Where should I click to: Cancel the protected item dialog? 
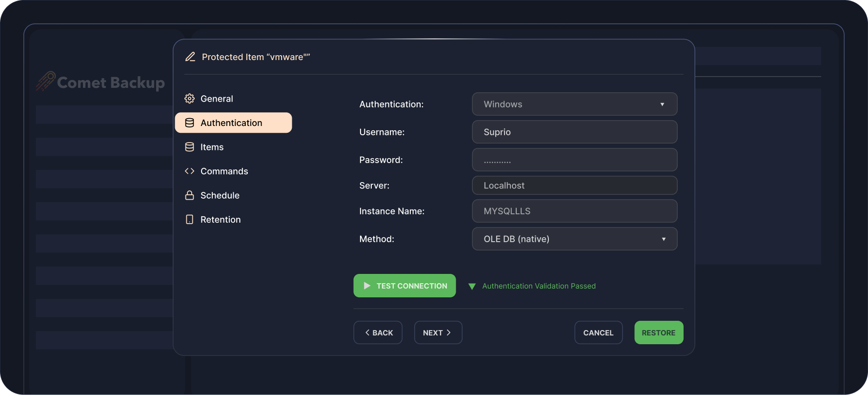point(598,333)
